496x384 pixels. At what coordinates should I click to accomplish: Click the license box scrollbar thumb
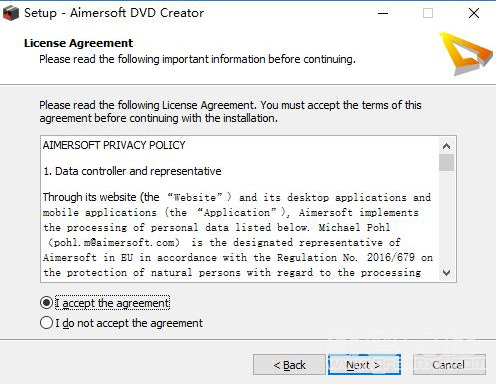tap(446, 162)
